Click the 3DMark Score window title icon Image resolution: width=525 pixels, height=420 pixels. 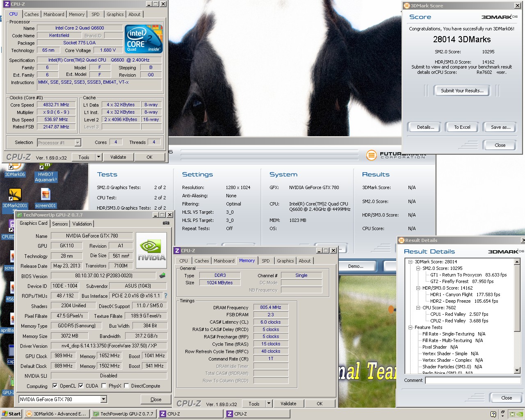pos(407,6)
